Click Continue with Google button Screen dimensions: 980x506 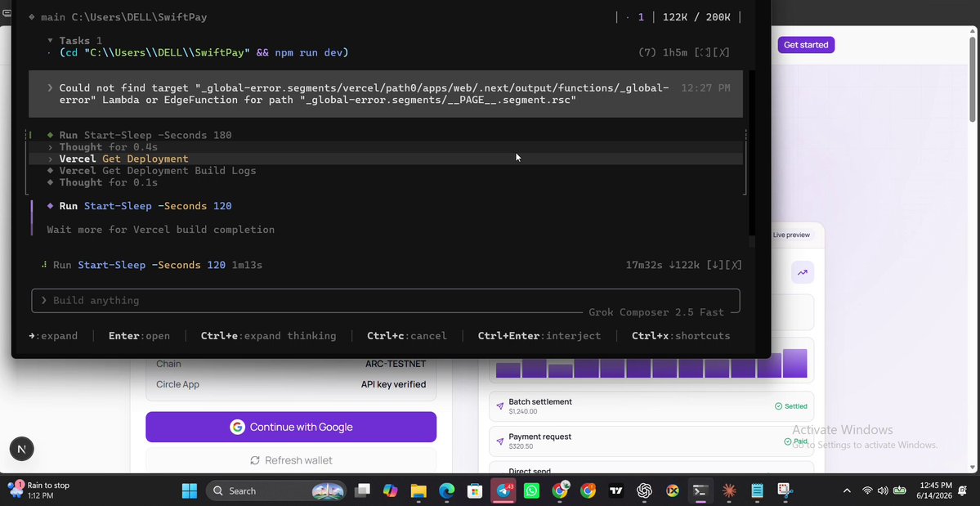point(291,427)
